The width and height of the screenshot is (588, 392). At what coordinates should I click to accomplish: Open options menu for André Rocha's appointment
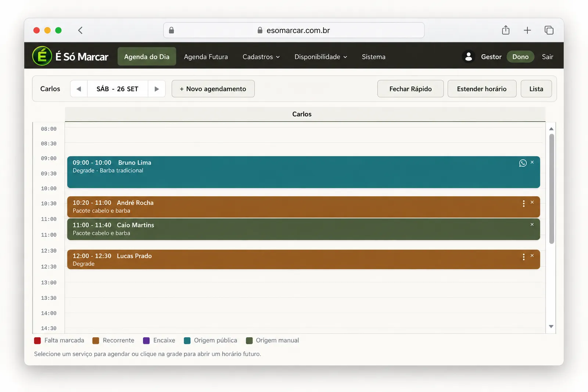click(524, 204)
